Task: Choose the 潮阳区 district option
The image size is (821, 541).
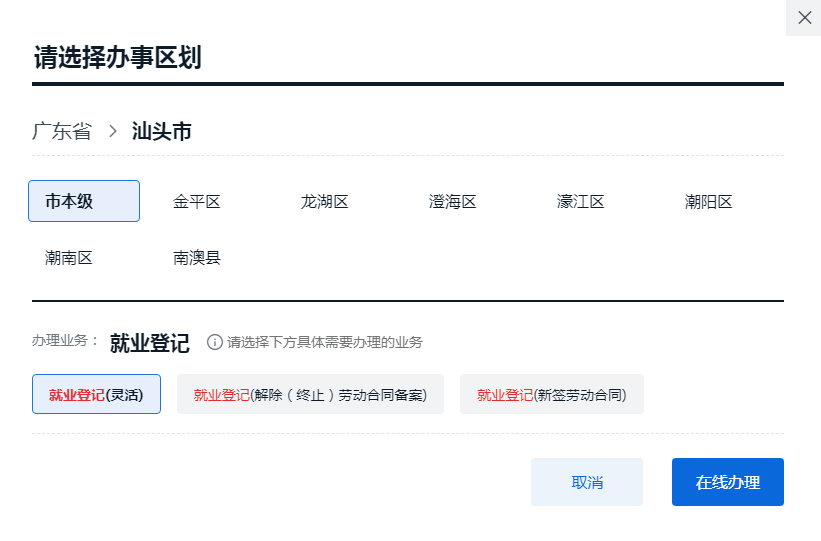Action: (x=708, y=201)
